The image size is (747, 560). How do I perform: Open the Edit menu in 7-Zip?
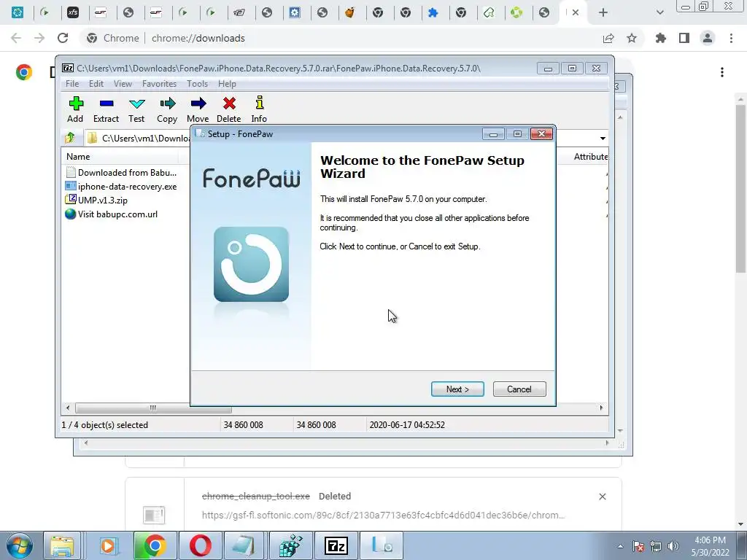pos(96,84)
